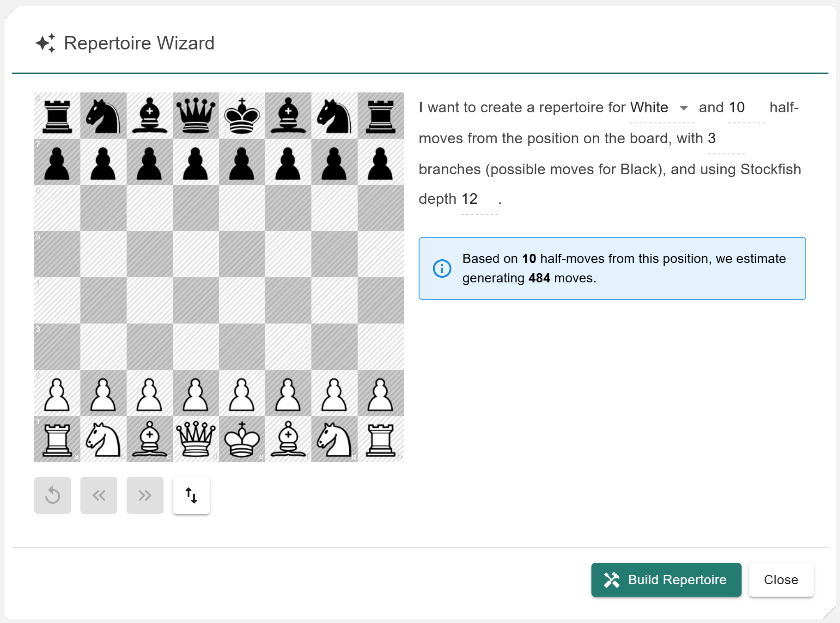Select the white rook on a1
Image resolution: width=840 pixels, height=623 pixels.
tap(57, 439)
